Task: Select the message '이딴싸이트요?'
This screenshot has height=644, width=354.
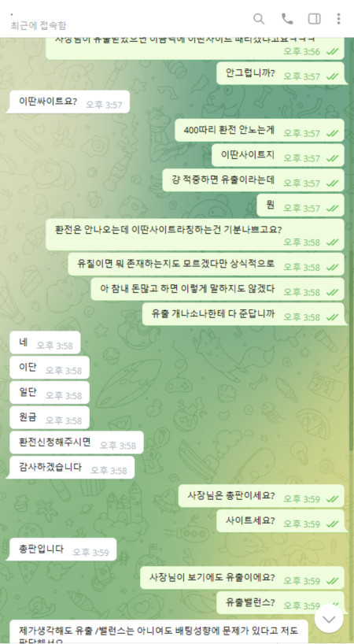Action: tap(68, 102)
